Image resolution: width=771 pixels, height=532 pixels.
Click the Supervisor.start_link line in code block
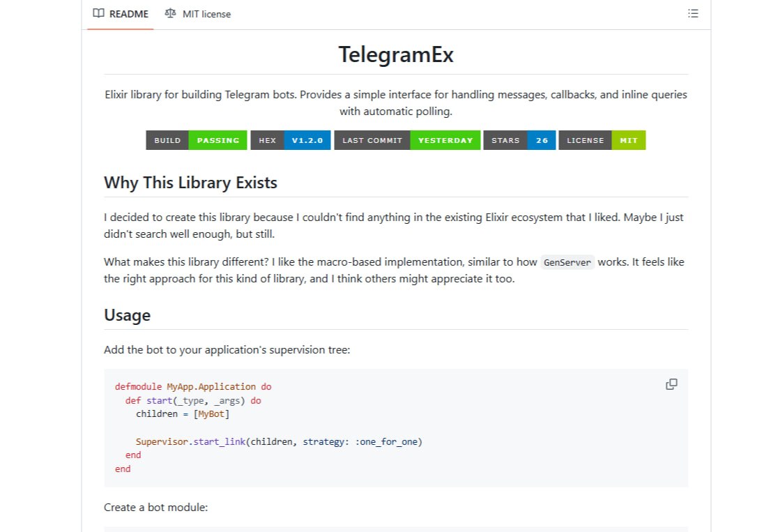click(x=279, y=441)
